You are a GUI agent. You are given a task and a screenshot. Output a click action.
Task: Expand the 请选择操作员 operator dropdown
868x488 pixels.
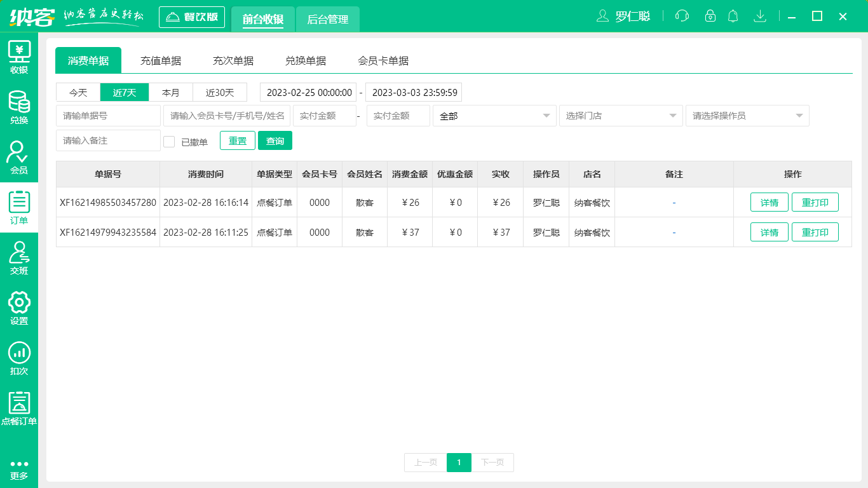pyautogui.click(x=747, y=116)
